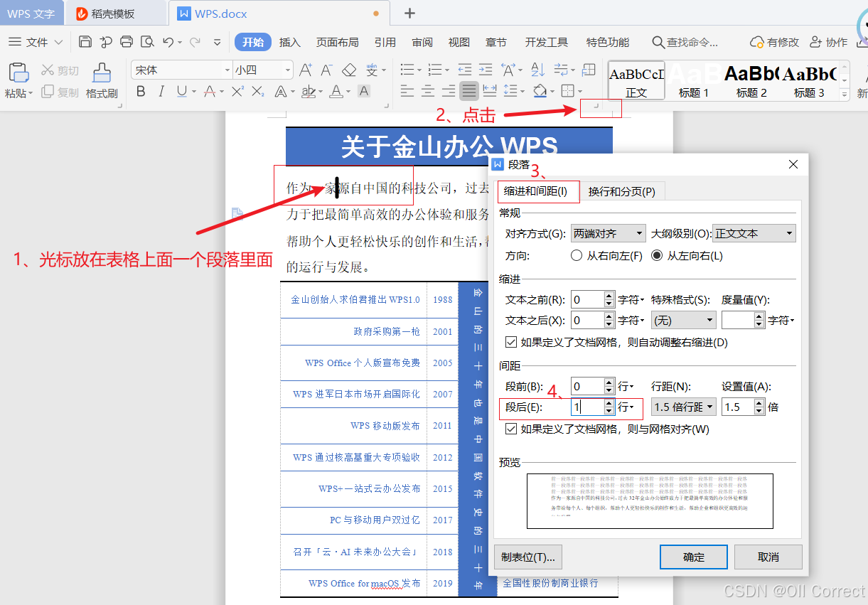This screenshot has height=605, width=868.
Task: Align text left
Action: coord(407,91)
